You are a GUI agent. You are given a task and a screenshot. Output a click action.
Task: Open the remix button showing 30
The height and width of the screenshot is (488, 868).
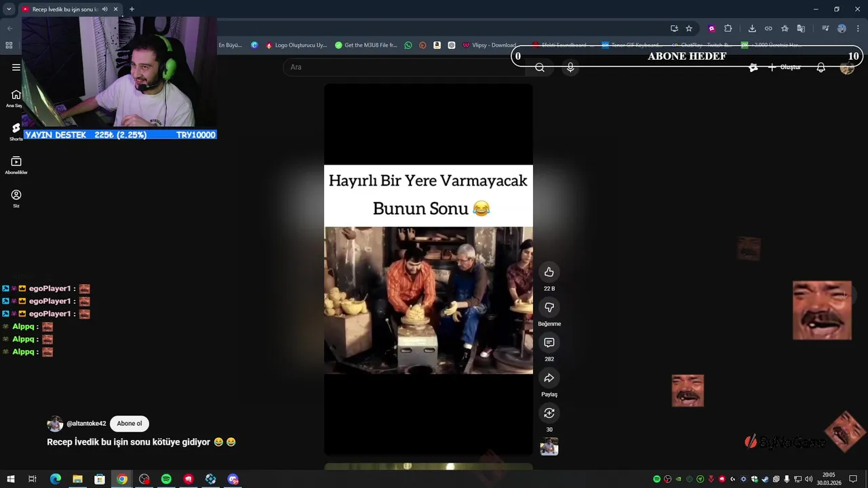(549, 413)
